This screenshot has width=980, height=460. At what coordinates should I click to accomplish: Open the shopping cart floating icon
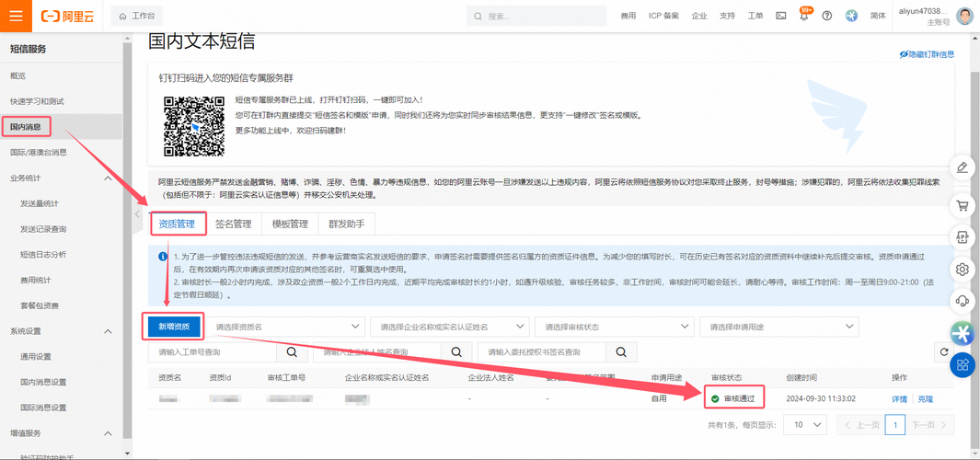point(963,205)
